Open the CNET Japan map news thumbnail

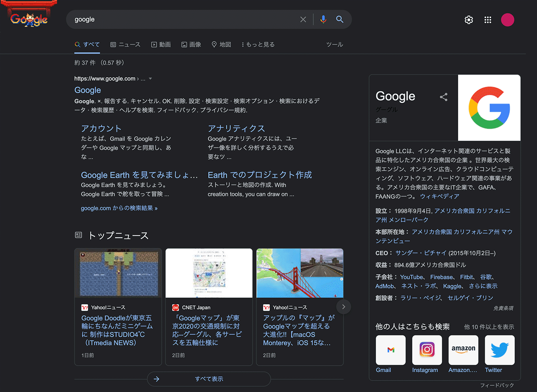[x=209, y=273]
